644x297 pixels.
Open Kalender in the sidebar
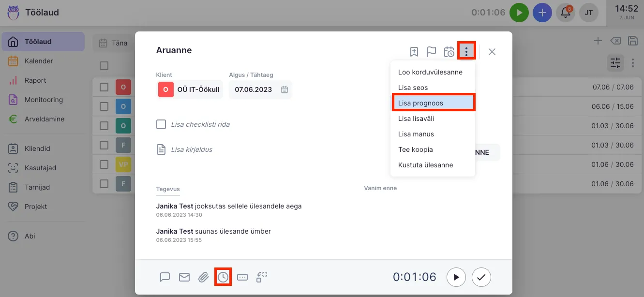coord(39,61)
